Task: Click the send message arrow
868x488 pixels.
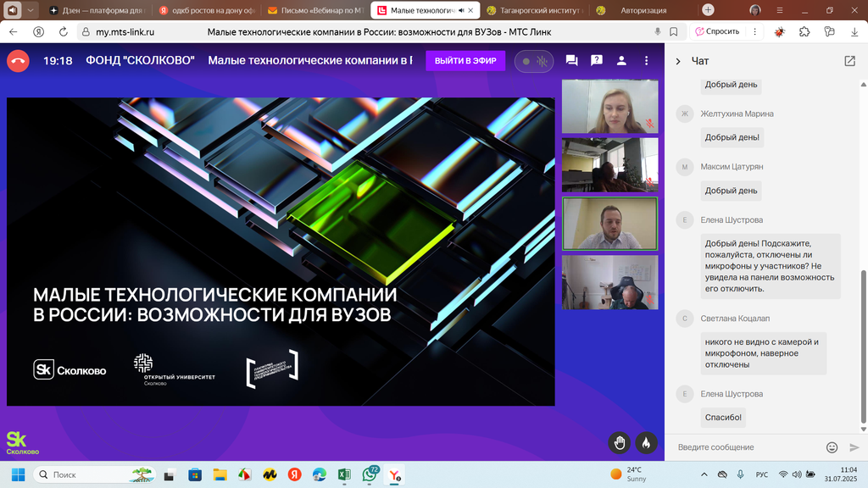Action: (854, 447)
